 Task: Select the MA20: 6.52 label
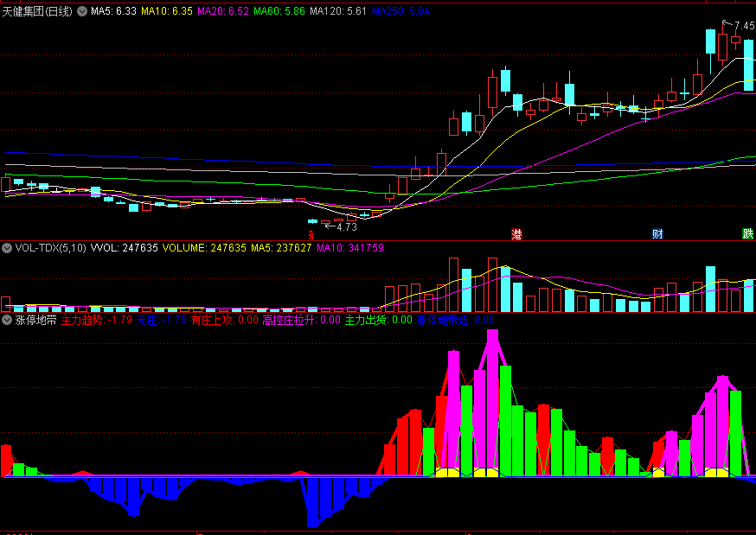(x=223, y=11)
